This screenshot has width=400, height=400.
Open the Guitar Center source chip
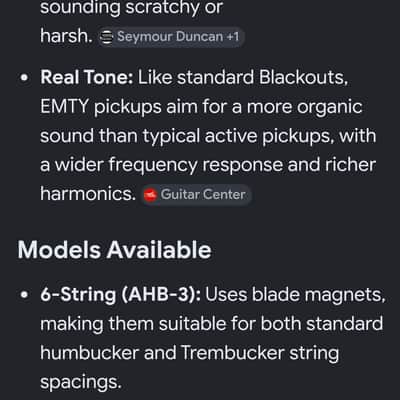coord(197,195)
